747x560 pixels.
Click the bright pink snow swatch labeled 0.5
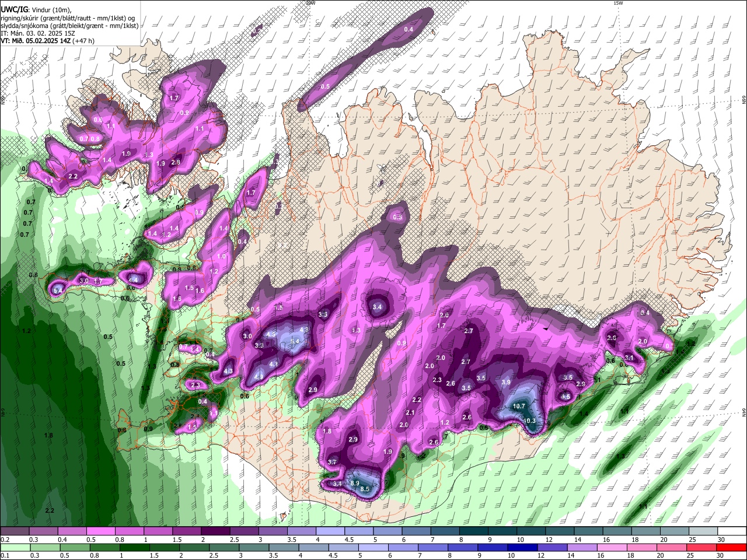[100, 531]
